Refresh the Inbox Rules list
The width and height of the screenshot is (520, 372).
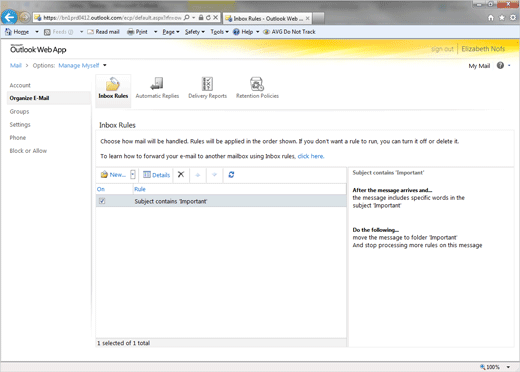click(231, 174)
